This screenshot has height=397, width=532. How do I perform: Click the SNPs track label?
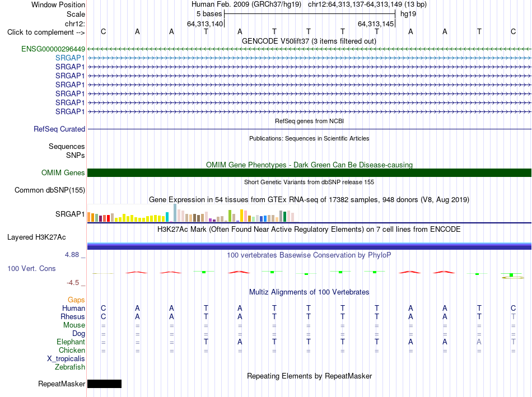(x=76, y=155)
